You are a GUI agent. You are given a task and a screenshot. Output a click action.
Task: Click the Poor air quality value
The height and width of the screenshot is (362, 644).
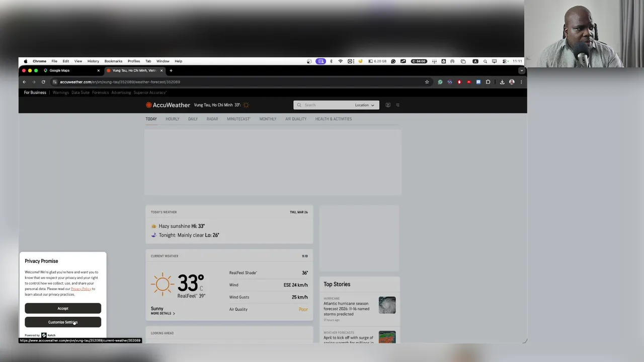coord(303,309)
